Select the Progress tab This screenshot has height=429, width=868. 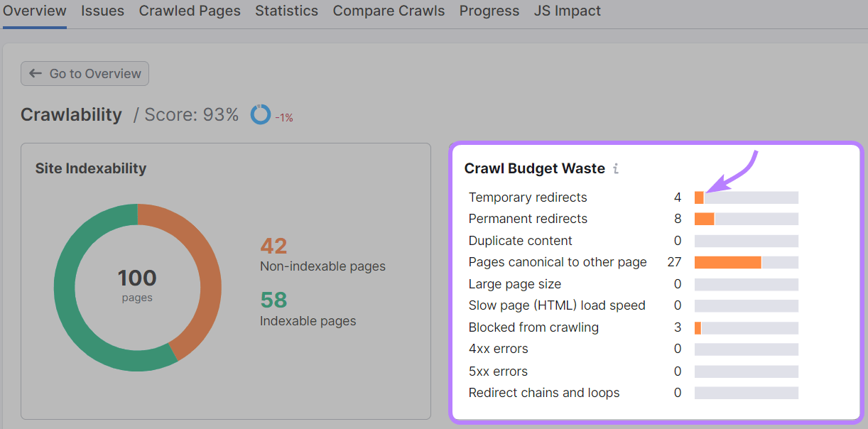[489, 11]
